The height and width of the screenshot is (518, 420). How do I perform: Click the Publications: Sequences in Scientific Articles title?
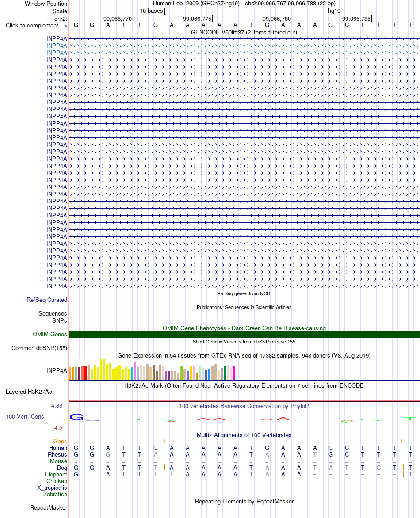coord(244,307)
